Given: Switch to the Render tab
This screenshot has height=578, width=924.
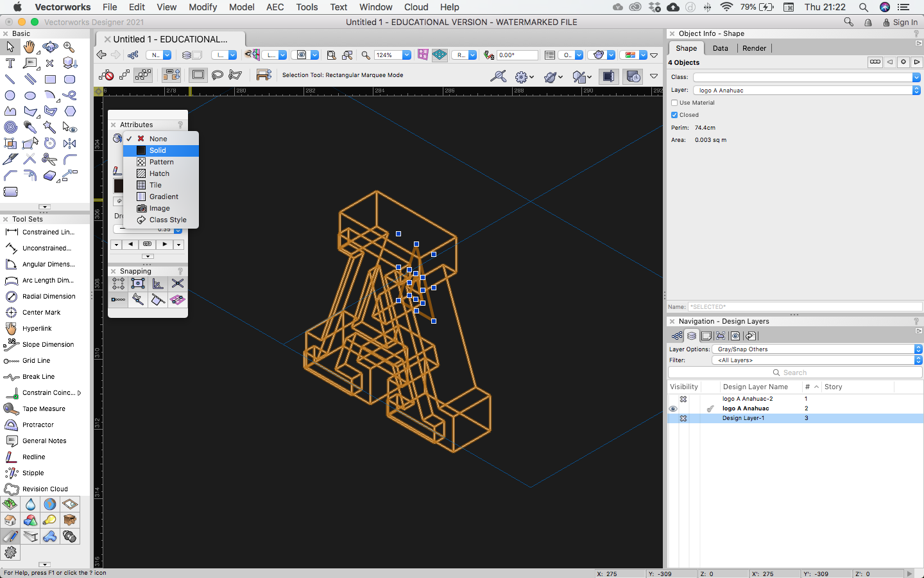Looking at the screenshot, I should coord(754,48).
